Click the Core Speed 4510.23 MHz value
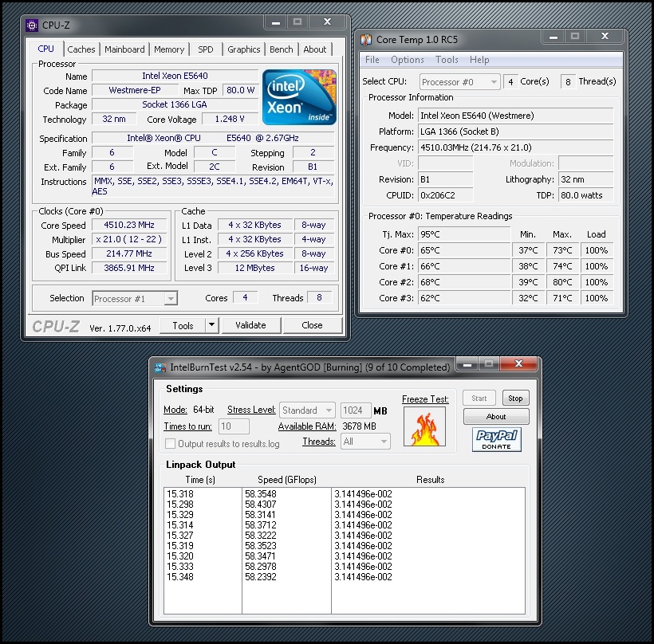The height and width of the screenshot is (644, 654). coord(129,225)
